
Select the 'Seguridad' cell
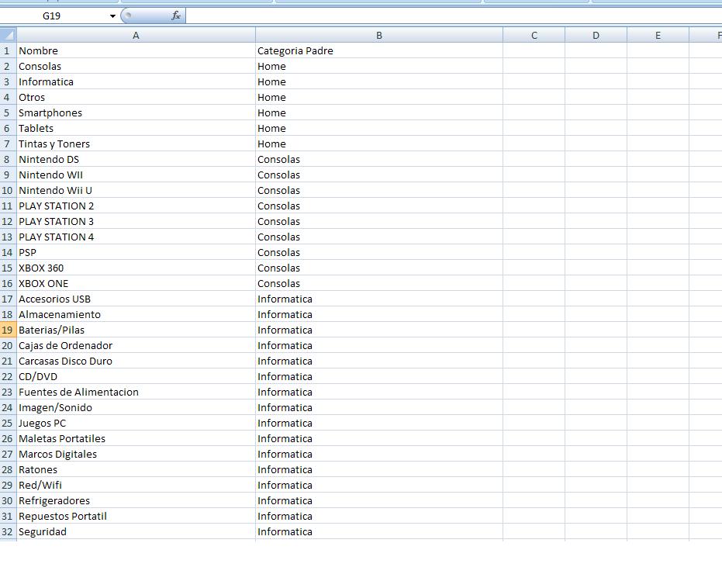(136, 532)
